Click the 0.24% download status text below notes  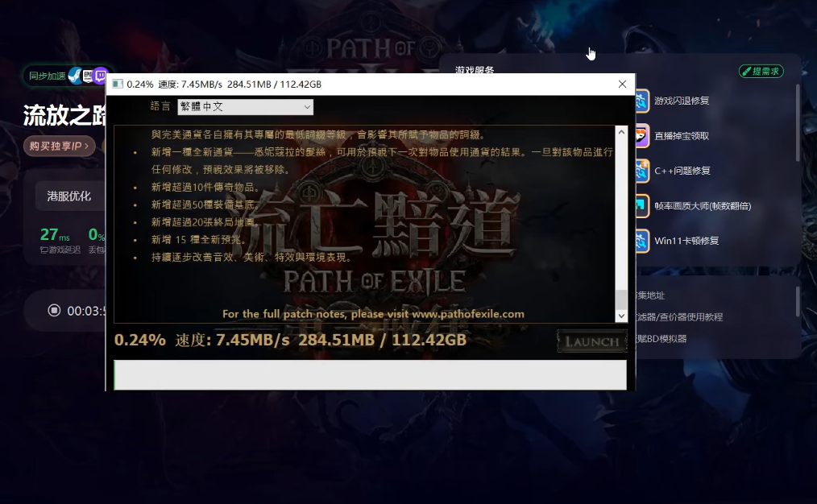pos(290,340)
